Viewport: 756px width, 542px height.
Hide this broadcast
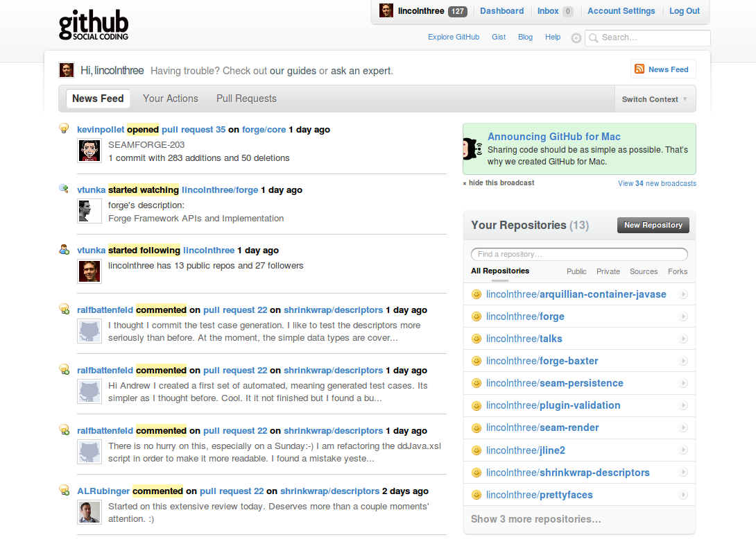point(499,183)
